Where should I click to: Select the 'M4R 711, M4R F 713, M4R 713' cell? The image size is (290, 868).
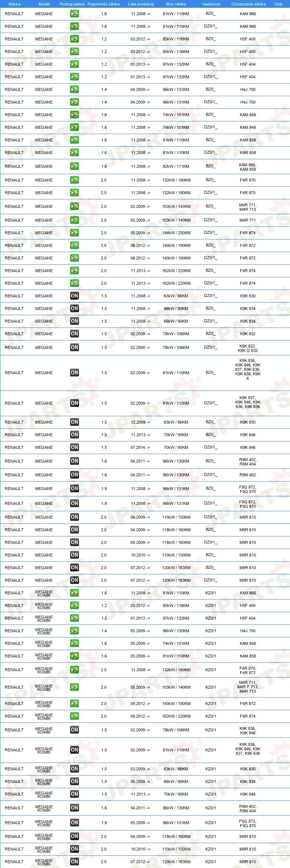click(x=248, y=687)
